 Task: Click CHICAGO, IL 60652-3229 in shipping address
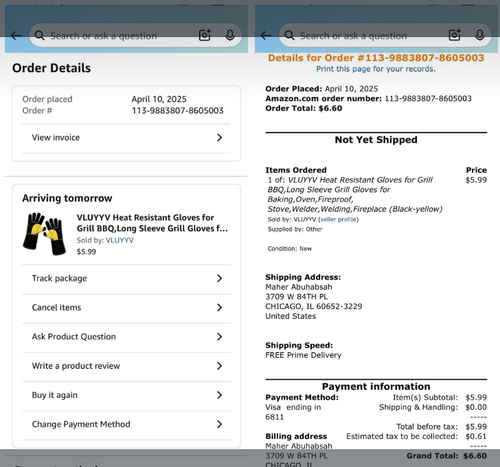tap(314, 306)
